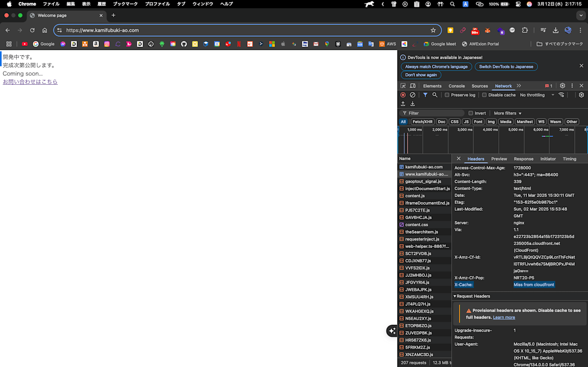Open DevTools settings gear
This screenshot has width=588, height=367.
pyautogui.click(x=563, y=86)
